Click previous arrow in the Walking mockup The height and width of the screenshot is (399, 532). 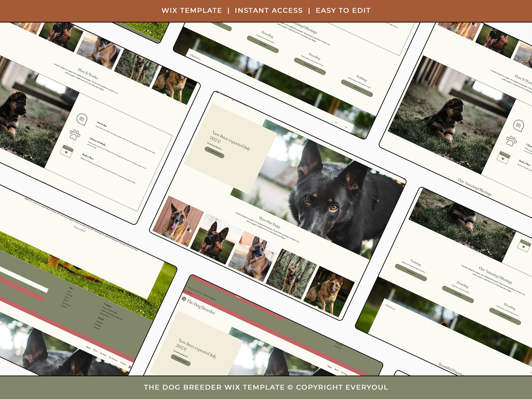pyautogui.click(x=337, y=122)
